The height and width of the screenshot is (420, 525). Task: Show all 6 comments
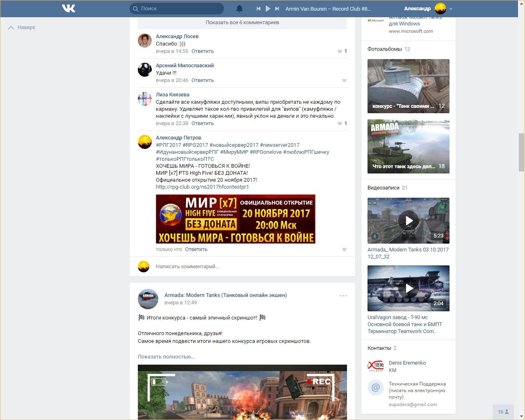pos(242,23)
